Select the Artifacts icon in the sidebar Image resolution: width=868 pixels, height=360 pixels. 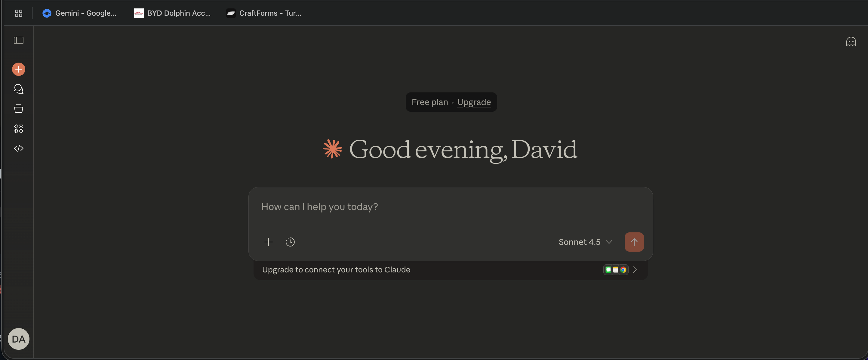(19, 128)
